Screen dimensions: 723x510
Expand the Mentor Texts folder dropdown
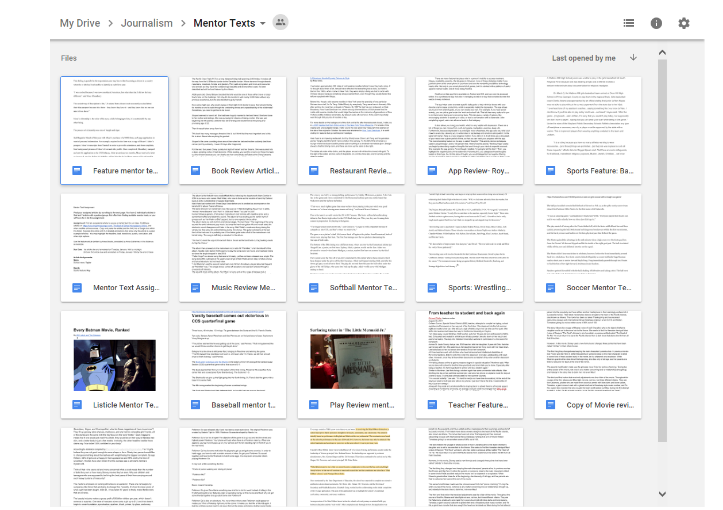pyautogui.click(x=262, y=23)
